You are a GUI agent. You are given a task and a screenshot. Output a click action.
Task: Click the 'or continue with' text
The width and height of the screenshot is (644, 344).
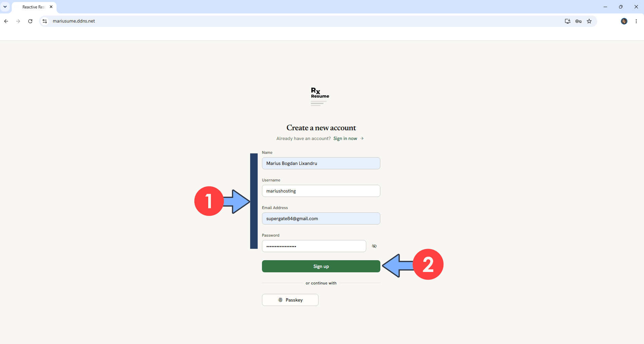click(x=321, y=283)
